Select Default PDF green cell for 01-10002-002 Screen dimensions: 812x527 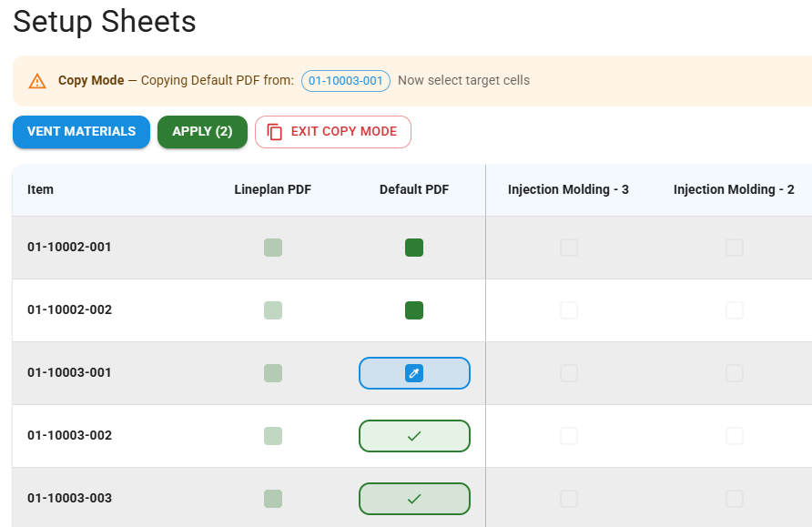point(414,310)
